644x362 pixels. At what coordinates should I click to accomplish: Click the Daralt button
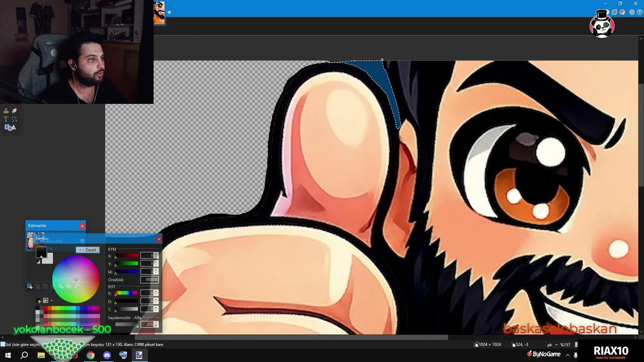pos(88,250)
